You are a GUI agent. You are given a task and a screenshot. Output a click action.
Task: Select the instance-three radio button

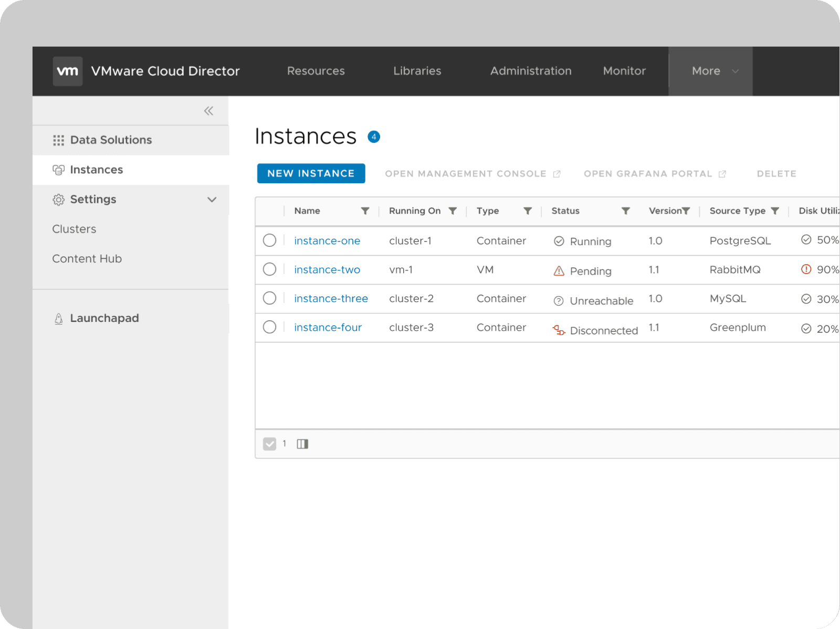pos(270,298)
